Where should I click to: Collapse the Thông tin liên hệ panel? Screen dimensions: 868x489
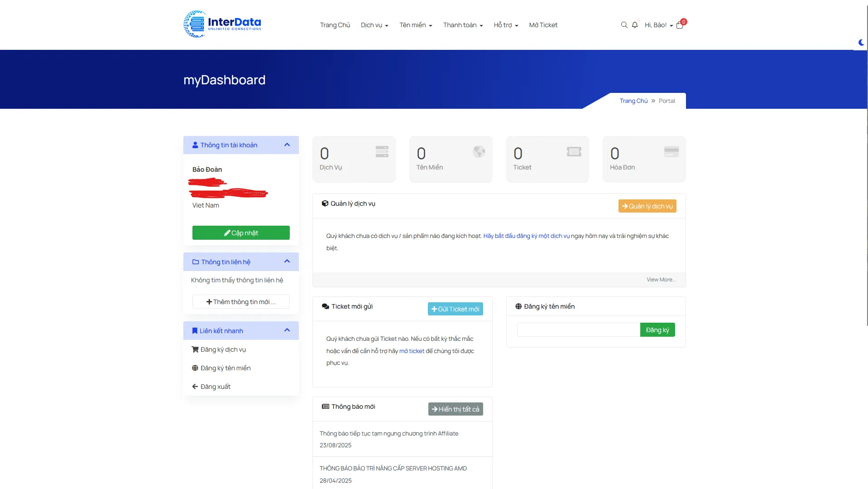(x=287, y=261)
